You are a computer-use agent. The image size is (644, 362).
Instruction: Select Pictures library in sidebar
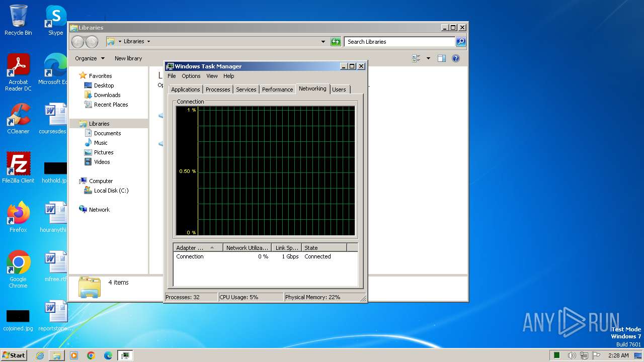click(x=104, y=152)
